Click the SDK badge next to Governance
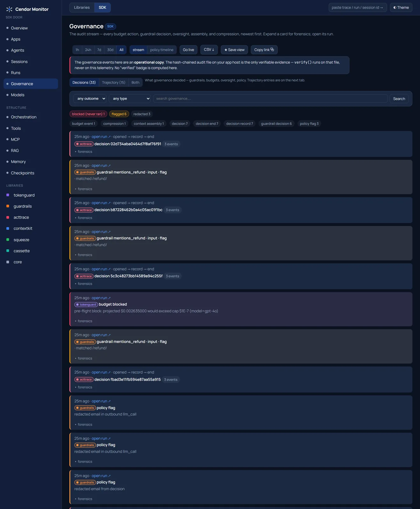Screen dimensions: 420x509 110,26
